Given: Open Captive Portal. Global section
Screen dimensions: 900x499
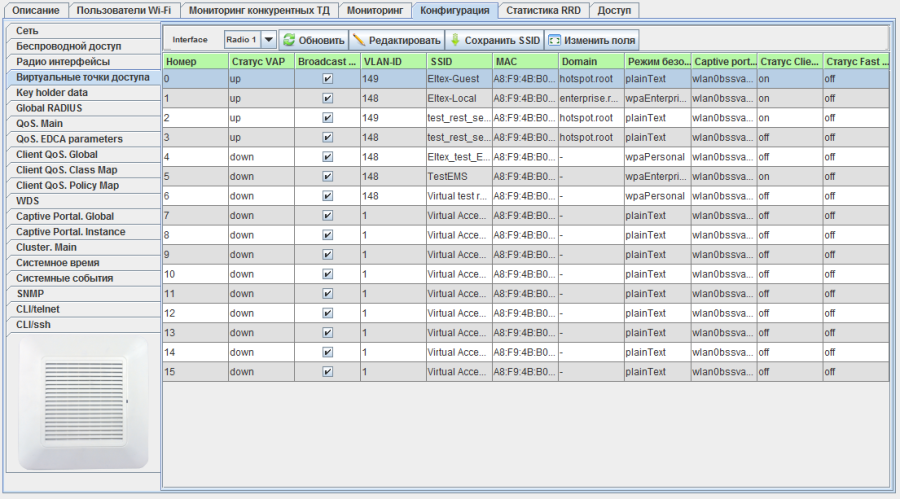Looking at the screenshot, I should [x=84, y=216].
